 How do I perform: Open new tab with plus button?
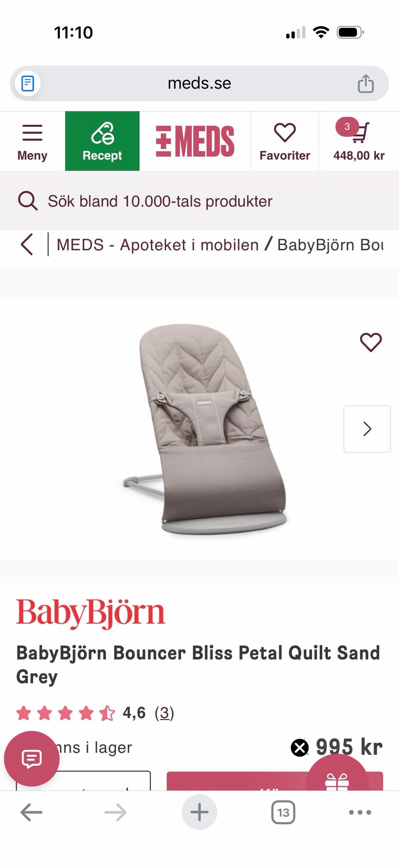199,812
